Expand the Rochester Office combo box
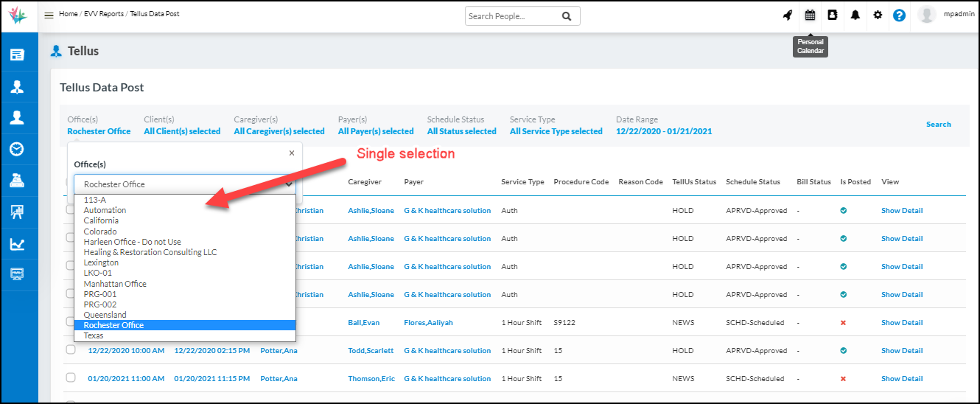 pos(184,184)
